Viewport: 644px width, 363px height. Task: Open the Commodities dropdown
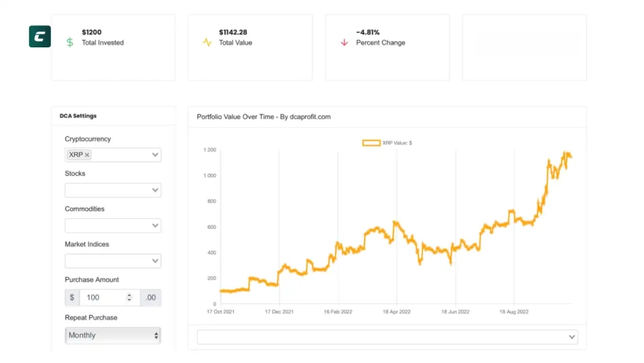[113, 225]
